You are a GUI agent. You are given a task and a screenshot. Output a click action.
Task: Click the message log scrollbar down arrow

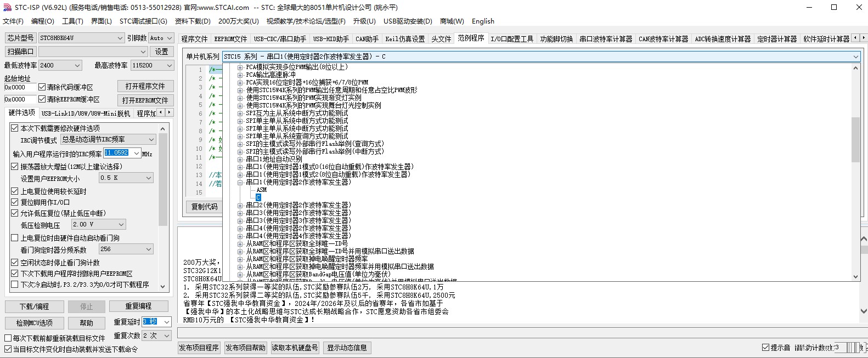[x=864, y=311]
